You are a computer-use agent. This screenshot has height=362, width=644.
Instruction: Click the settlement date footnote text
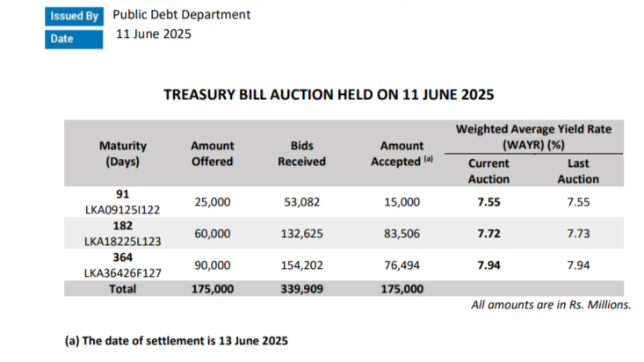click(x=177, y=341)
